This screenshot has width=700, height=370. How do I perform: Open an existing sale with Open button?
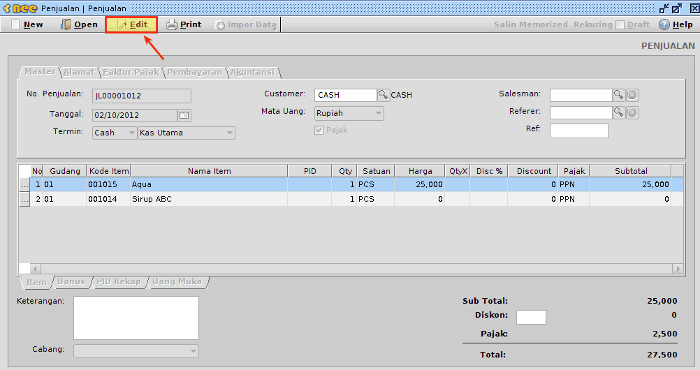click(79, 25)
